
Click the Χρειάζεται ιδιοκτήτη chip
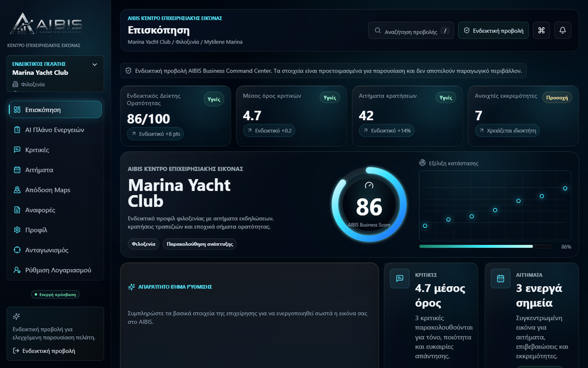click(507, 131)
